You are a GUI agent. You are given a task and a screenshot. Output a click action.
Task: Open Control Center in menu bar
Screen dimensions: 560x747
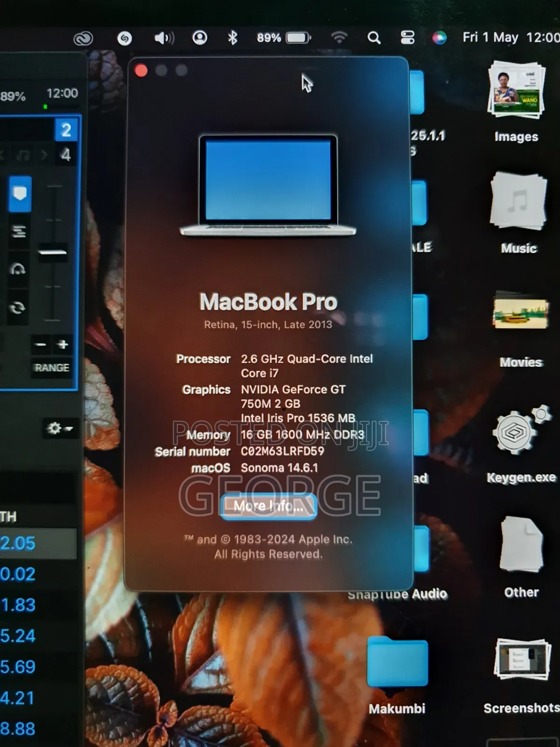coord(407,37)
